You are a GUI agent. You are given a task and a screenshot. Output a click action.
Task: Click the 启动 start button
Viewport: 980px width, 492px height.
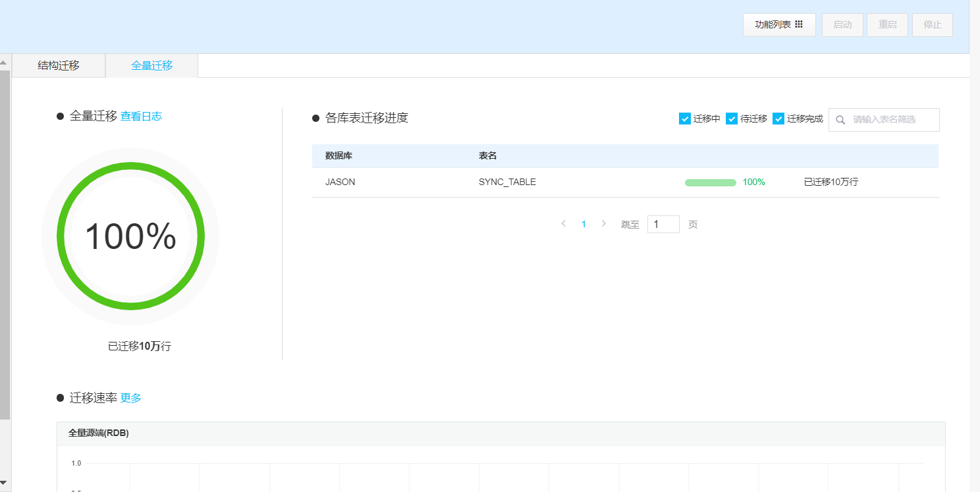tap(842, 25)
